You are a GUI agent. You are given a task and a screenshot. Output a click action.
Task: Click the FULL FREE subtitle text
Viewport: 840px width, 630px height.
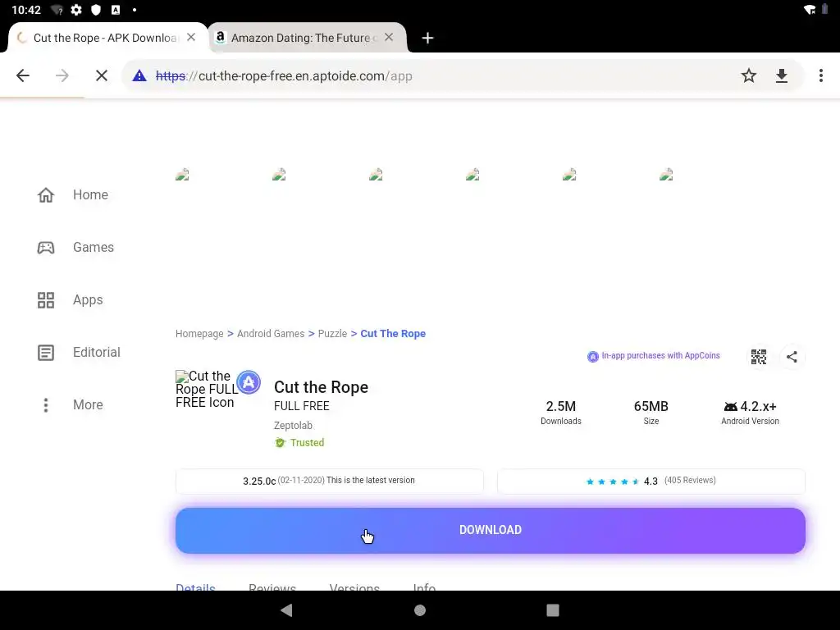pos(302,406)
